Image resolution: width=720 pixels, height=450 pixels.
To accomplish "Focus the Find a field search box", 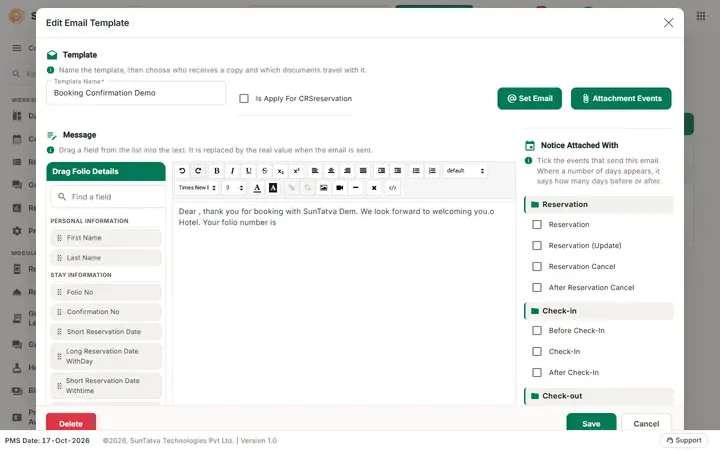I will click(x=108, y=197).
